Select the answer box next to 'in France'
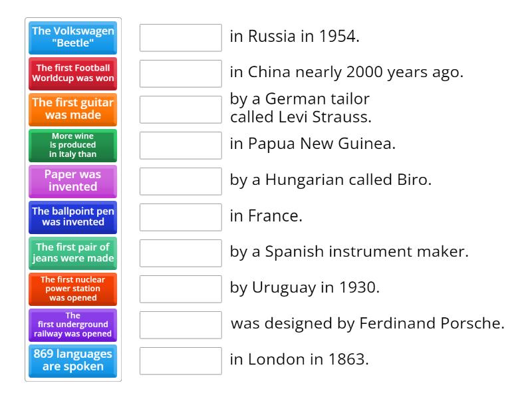532x399 pixels. tap(180, 217)
